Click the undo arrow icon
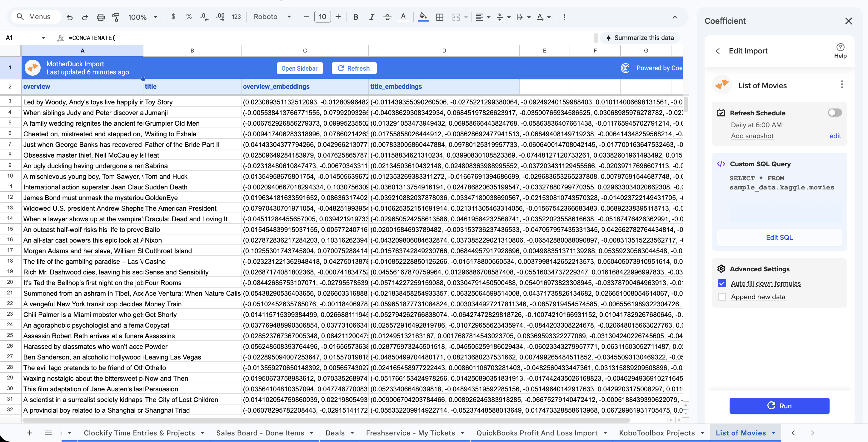The width and height of the screenshot is (868, 442). pos(70,17)
